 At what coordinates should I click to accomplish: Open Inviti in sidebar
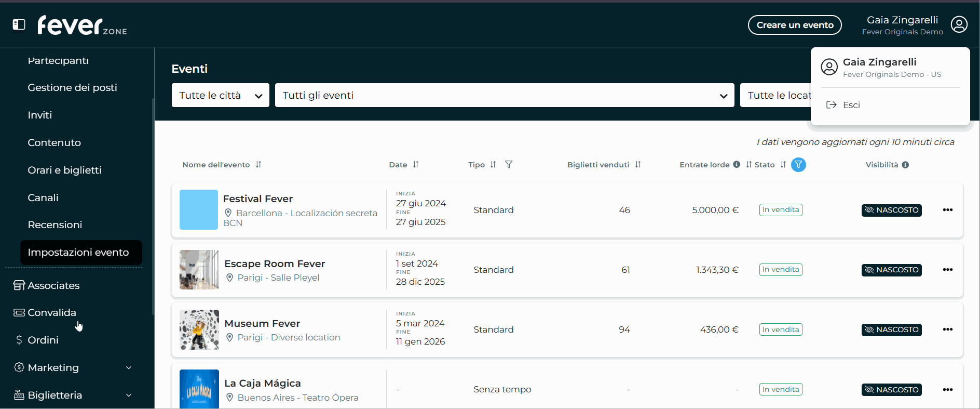[40, 115]
